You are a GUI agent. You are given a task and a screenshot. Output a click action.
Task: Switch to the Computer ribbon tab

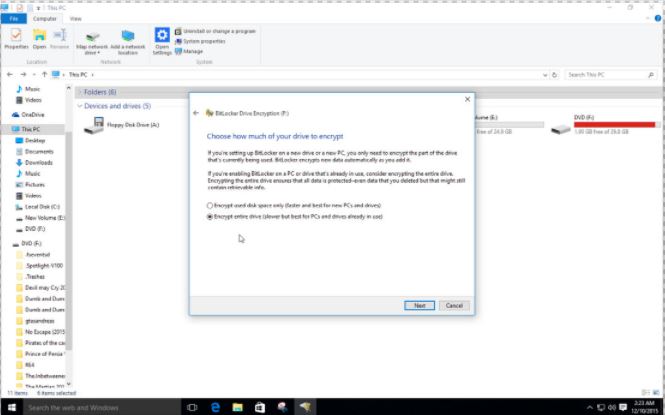[45, 19]
